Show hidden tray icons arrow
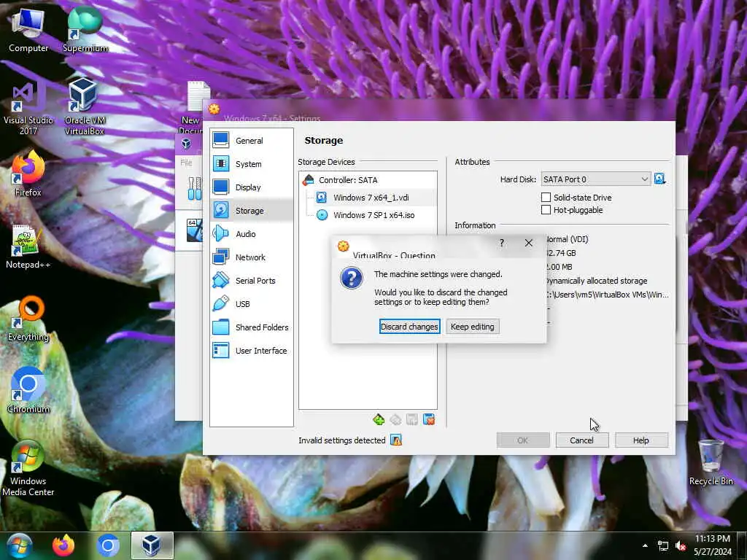This screenshot has height=560, width=747. coord(645,545)
